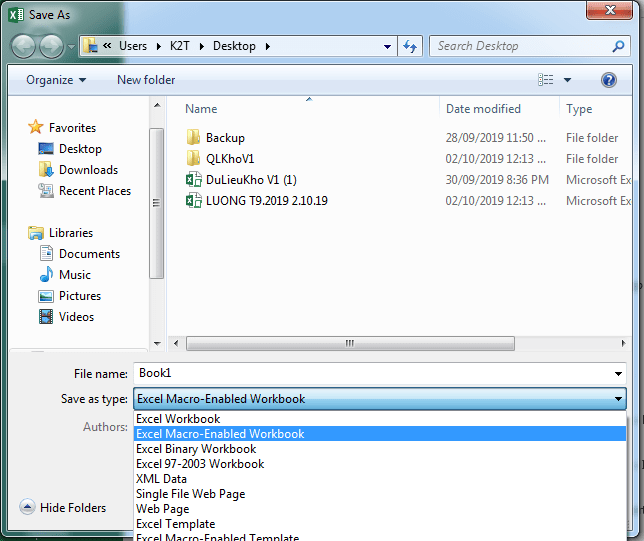Choose Single File Web Page type
Viewport: 644px width, 541px height.
380,494
